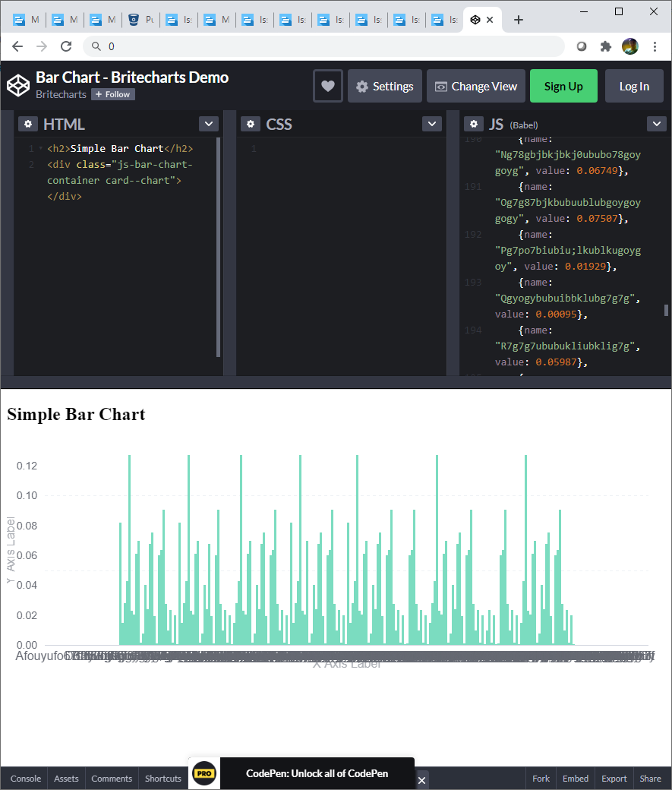
Task: Click the browser profile avatar
Action: 630,46
